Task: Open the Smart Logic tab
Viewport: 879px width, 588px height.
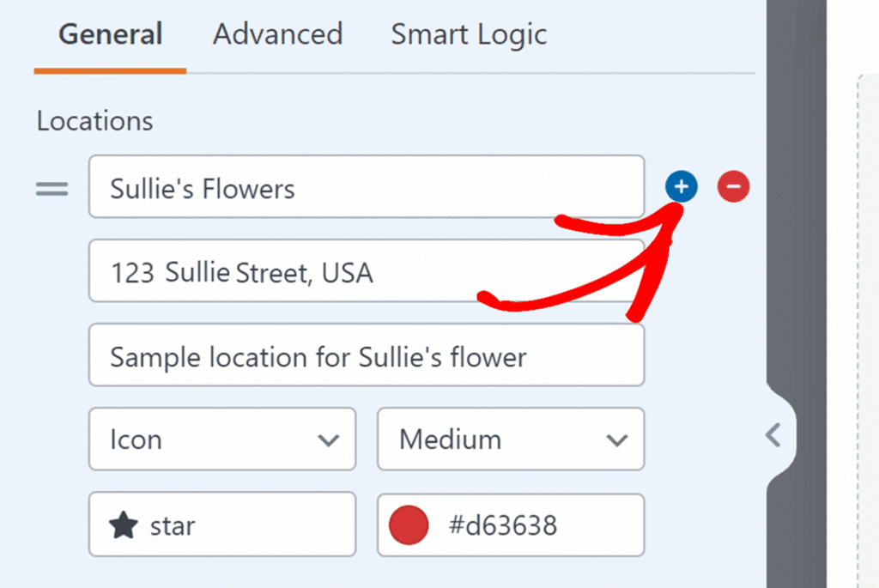Action: pyautogui.click(x=469, y=34)
